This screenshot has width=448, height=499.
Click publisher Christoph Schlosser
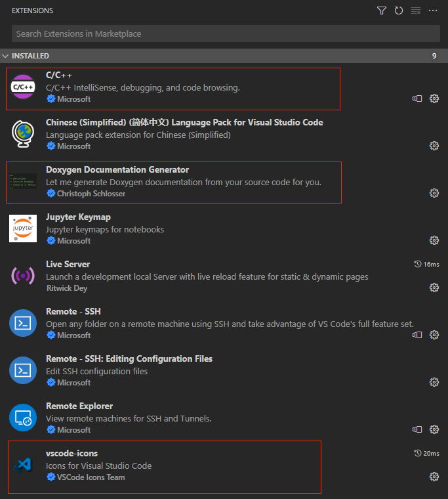[x=91, y=194]
